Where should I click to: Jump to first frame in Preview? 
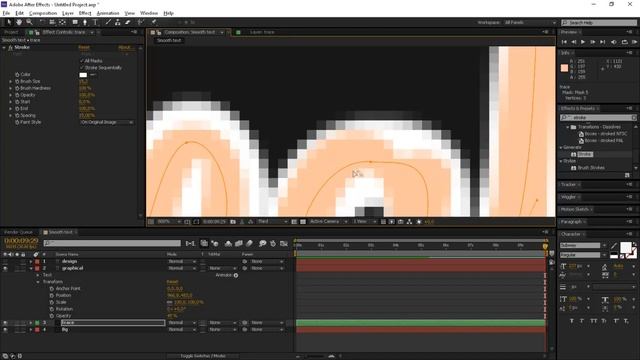pos(564,42)
